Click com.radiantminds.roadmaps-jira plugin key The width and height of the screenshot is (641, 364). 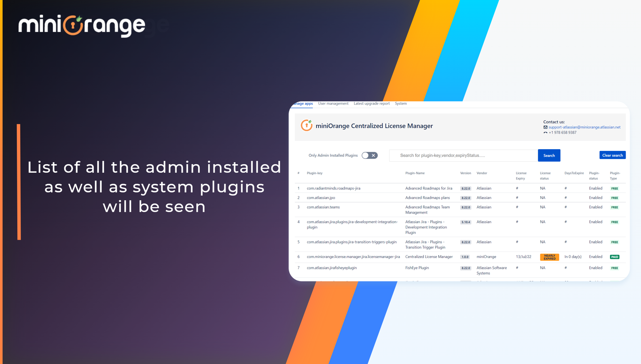(x=333, y=188)
